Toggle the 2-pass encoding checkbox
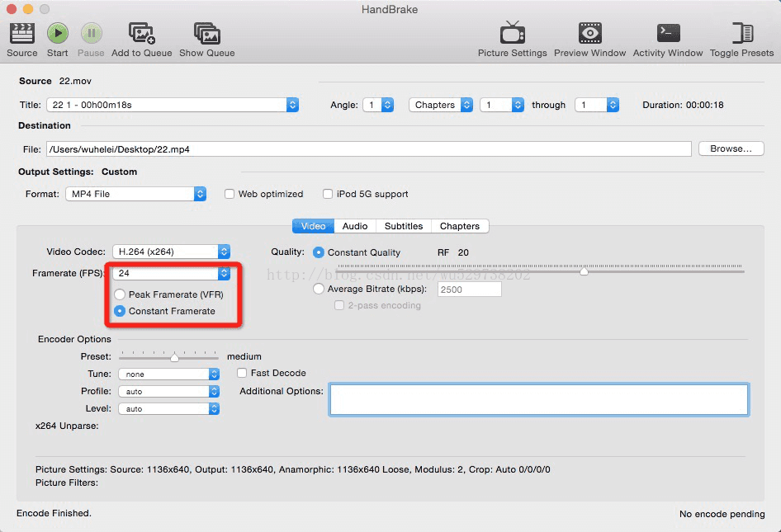Image resolution: width=781 pixels, height=532 pixels. click(339, 305)
